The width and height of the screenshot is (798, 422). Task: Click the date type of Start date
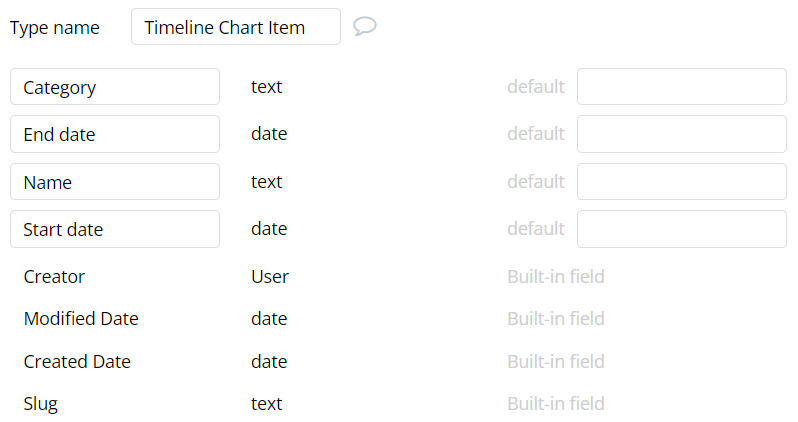point(269,229)
